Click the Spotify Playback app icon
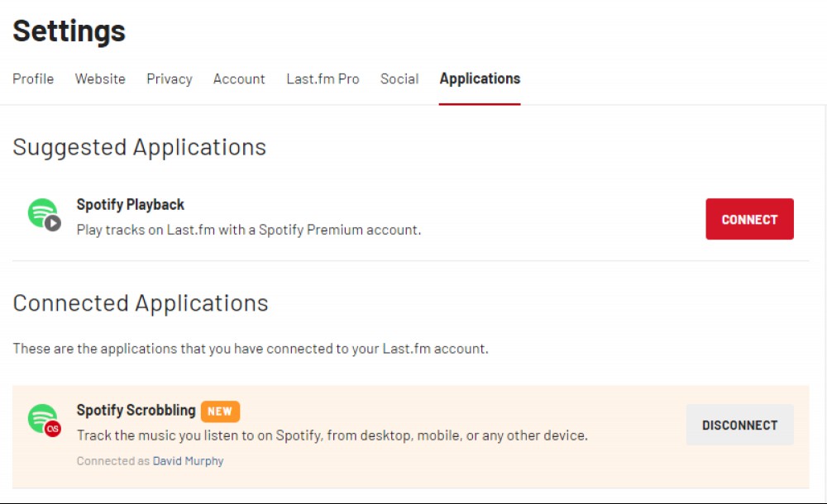 pyautogui.click(x=45, y=215)
